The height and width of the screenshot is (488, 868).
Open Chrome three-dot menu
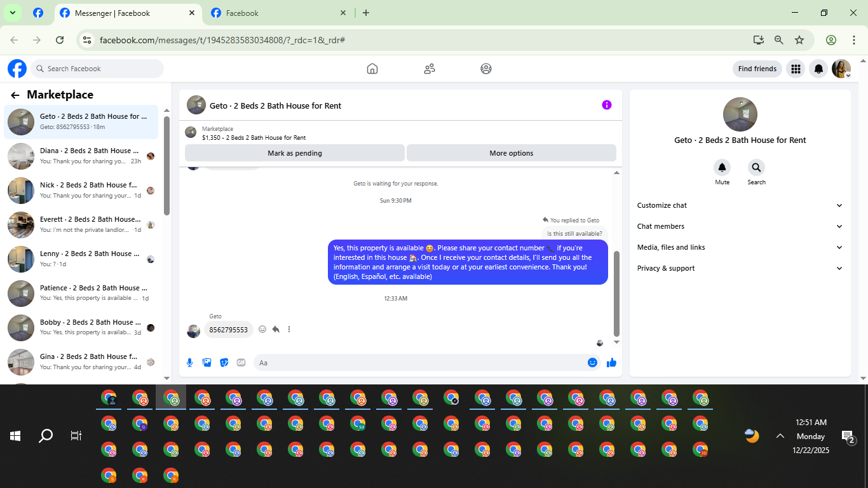853,40
